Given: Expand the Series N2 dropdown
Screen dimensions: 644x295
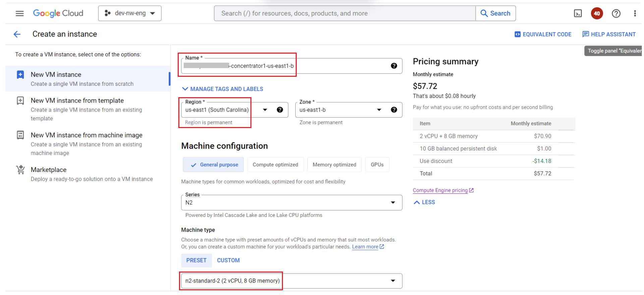Looking at the screenshot, I should click(291, 202).
